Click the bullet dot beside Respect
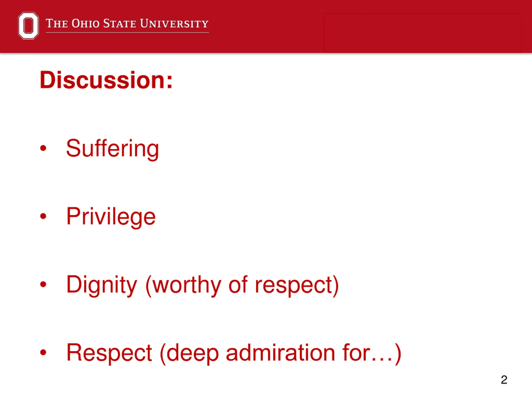The image size is (532, 399). [x=43, y=352]
